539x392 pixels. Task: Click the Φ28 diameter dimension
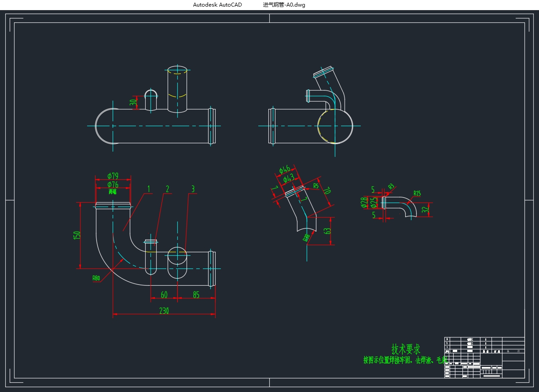pos(364,202)
